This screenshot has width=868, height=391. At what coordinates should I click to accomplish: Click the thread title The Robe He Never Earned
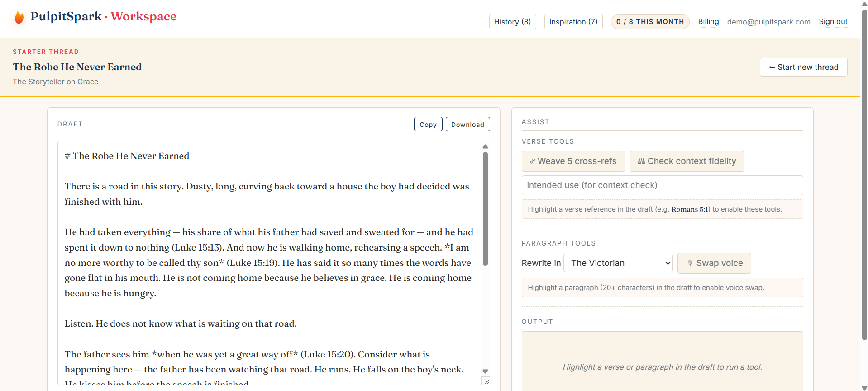pyautogui.click(x=77, y=67)
